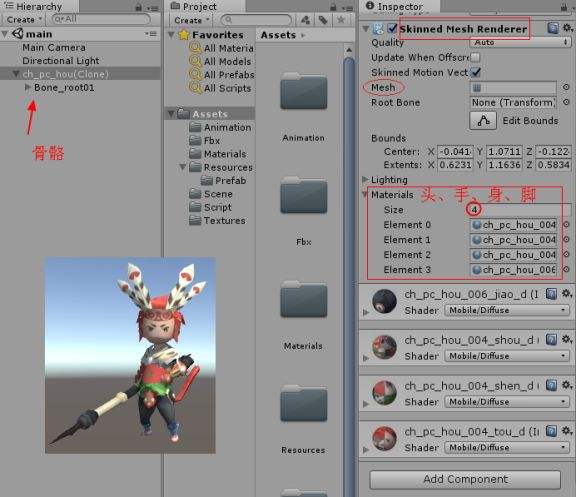Click the Assets breadcrumb
576x497 pixels.
click(x=278, y=35)
